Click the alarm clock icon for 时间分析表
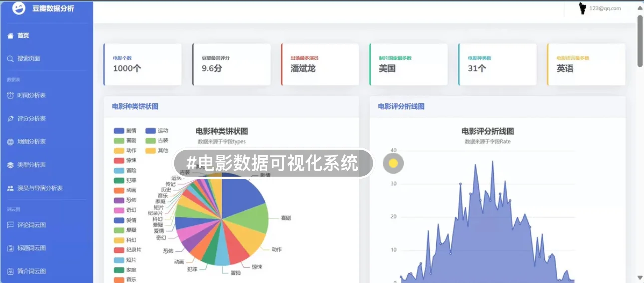 tap(10, 95)
